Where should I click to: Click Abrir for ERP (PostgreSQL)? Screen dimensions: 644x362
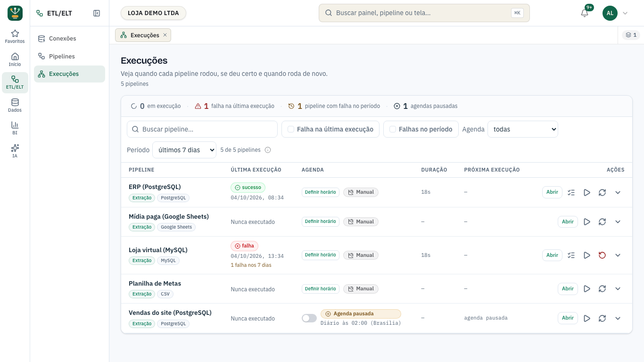pyautogui.click(x=552, y=192)
